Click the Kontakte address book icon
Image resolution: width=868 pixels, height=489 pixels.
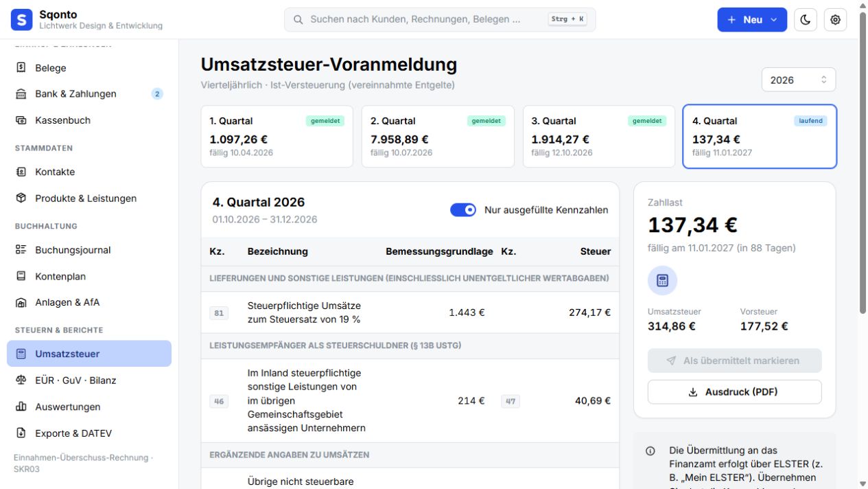21,172
